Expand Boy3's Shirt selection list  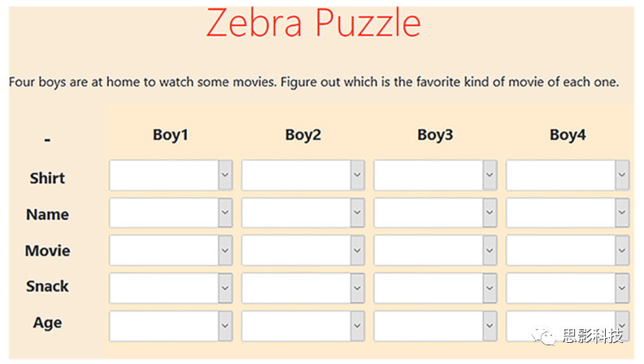click(x=435, y=175)
